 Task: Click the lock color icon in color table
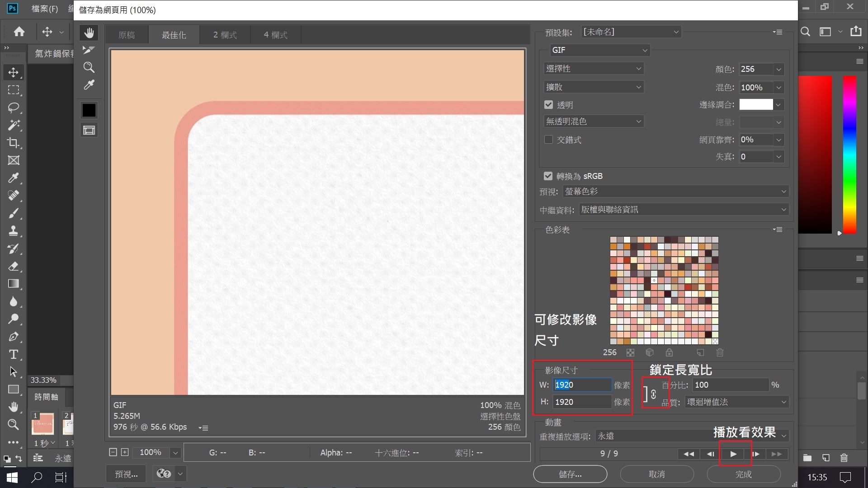[x=670, y=352]
